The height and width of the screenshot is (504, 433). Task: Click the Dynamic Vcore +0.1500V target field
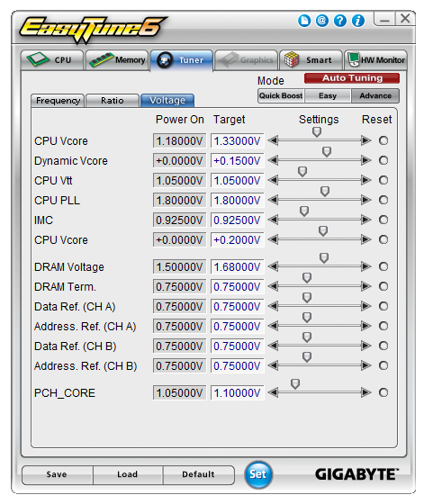(238, 161)
